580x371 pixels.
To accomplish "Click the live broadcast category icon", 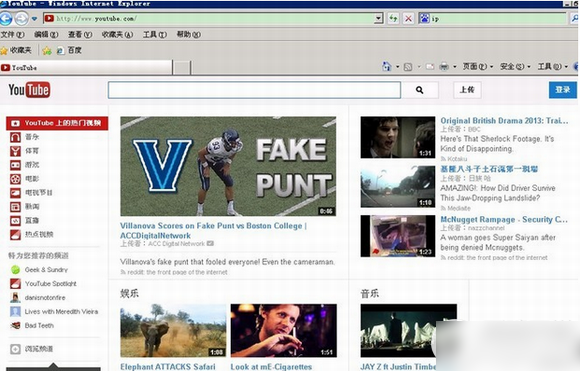I will coord(15,221).
